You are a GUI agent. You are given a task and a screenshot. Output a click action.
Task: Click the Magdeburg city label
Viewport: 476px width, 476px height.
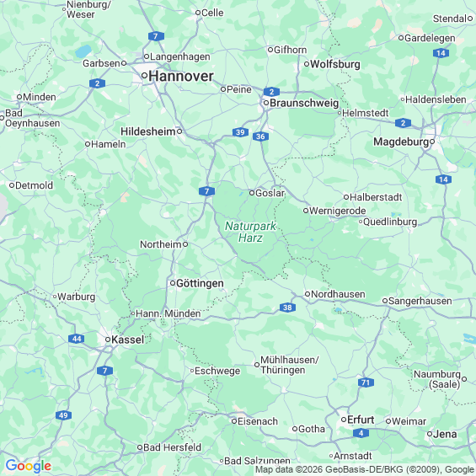pyautogui.click(x=401, y=142)
